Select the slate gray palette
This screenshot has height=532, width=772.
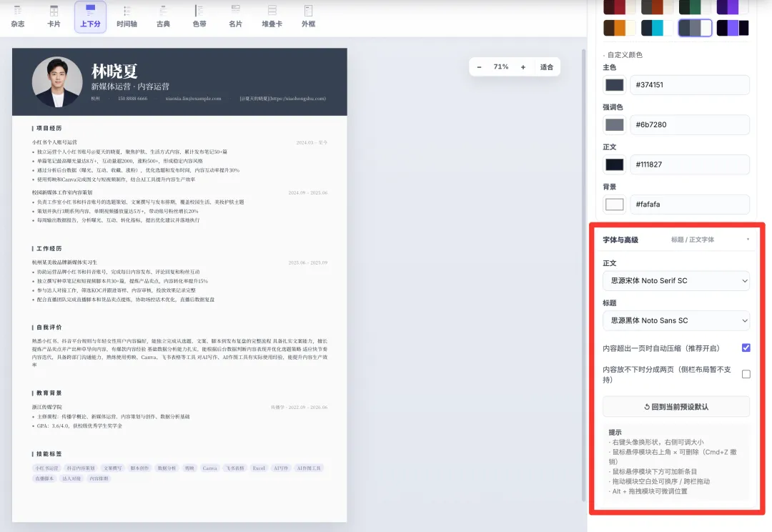point(696,28)
